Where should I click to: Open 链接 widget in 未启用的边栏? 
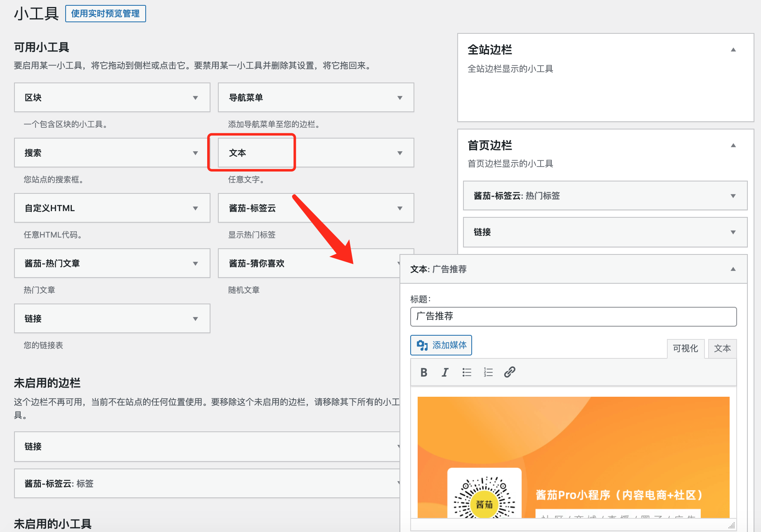207,447
